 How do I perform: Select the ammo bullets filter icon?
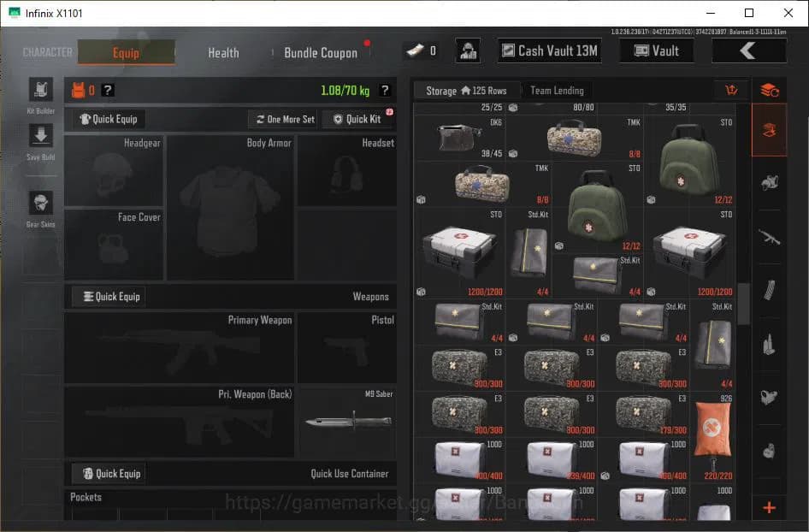(x=769, y=345)
